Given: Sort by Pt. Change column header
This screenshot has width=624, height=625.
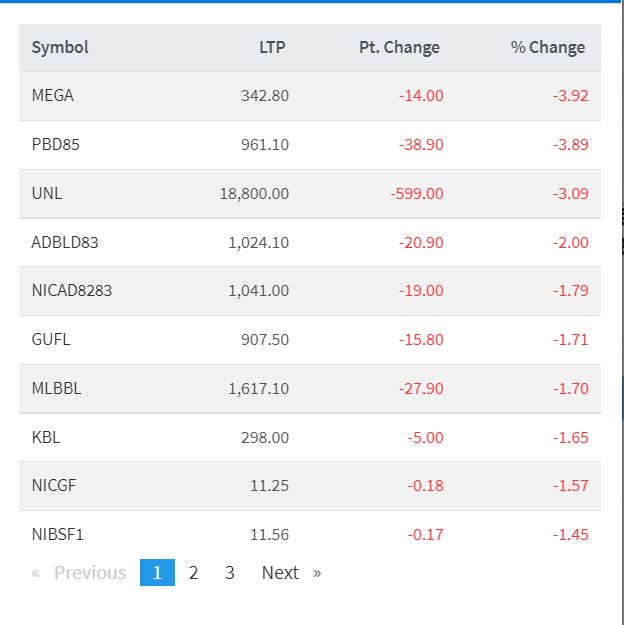Looking at the screenshot, I should (399, 47).
